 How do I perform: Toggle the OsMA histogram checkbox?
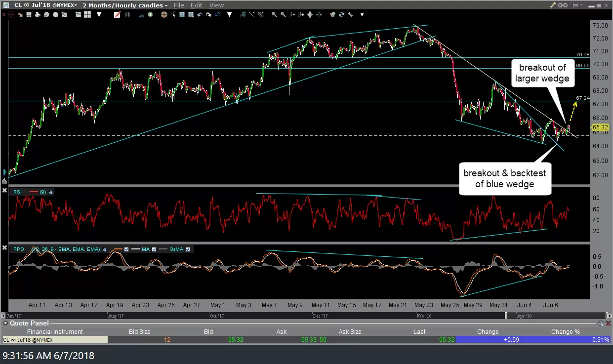pos(188,249)
